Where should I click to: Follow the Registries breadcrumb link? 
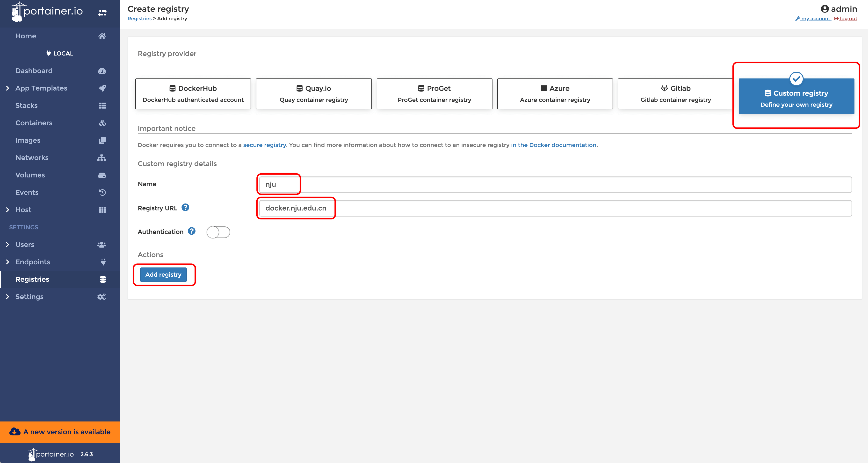[x=139, y=19]
